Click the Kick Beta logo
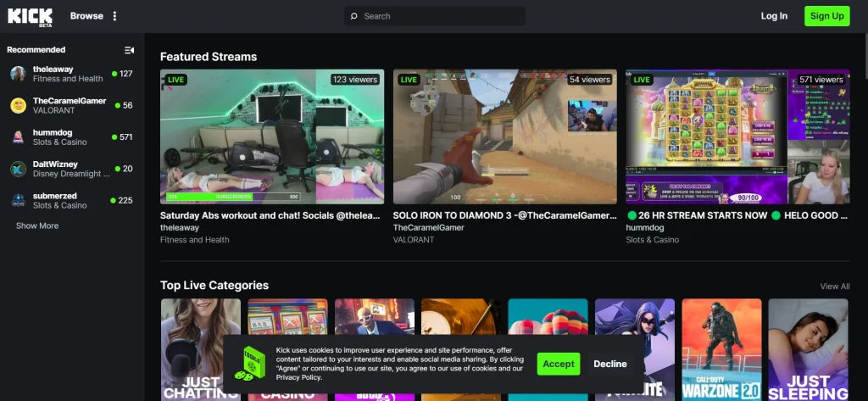Image resolution: width=868 pixels, height=401 pixels. (x=30, y=17)
